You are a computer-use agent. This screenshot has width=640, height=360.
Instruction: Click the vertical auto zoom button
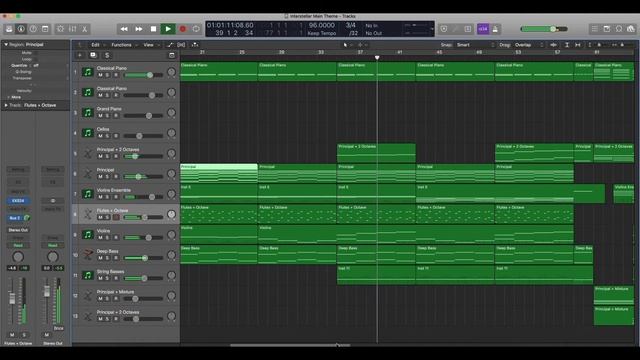[x=567, y=45]
